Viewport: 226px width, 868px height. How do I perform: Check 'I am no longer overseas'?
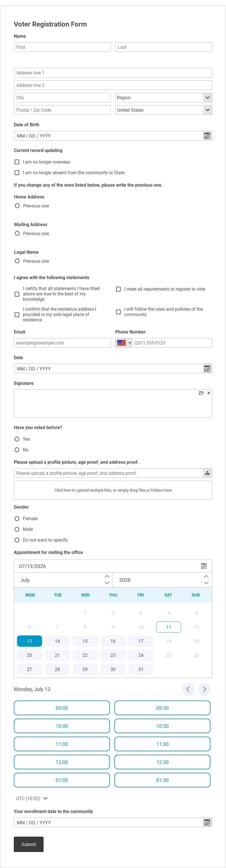tap(17, 162)
